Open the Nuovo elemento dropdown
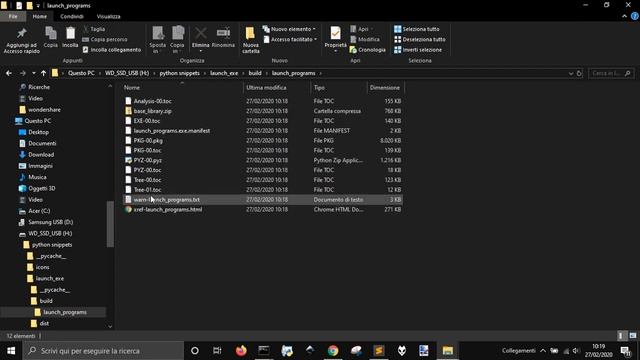Image resolution: width=640 pixels, height=360 pixels. coord(289,29)
